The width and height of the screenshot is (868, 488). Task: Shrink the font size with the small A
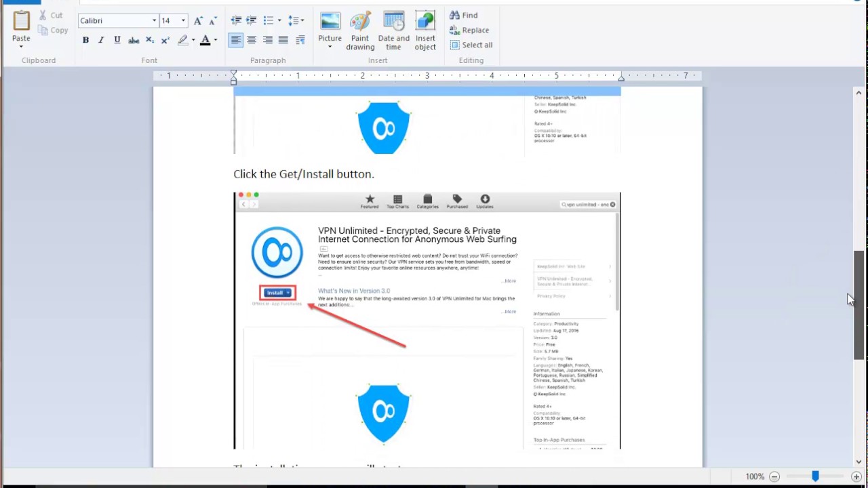tap(212, 21)
